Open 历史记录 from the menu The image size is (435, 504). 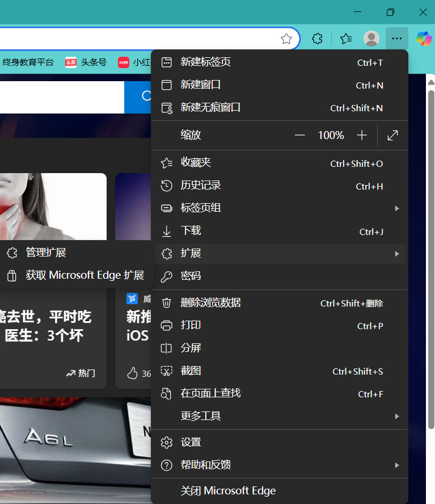click(x=280, y=186)
